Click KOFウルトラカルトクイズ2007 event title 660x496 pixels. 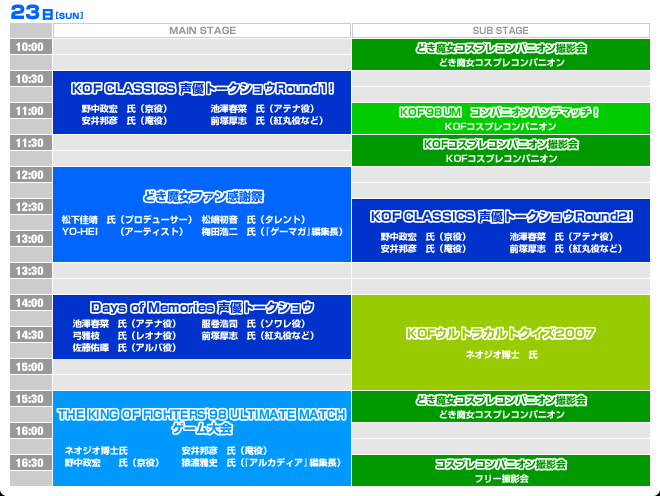500,333
